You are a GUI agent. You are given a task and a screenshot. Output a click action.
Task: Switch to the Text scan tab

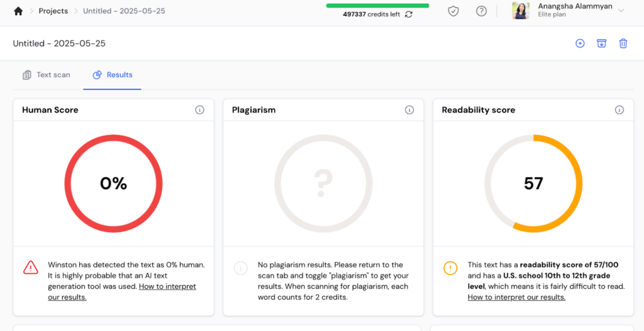pos(47,75)
